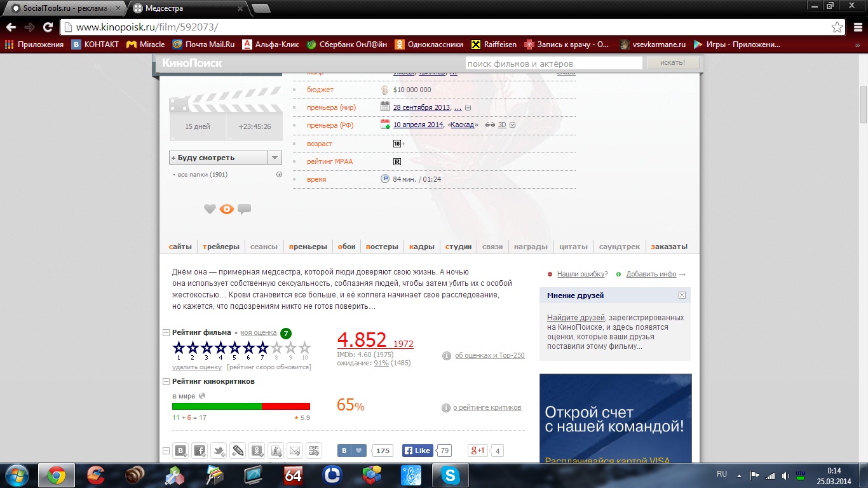868x488 pixels.
Task: Click the + Буду смотреть button
Action: tap(219, 158)
